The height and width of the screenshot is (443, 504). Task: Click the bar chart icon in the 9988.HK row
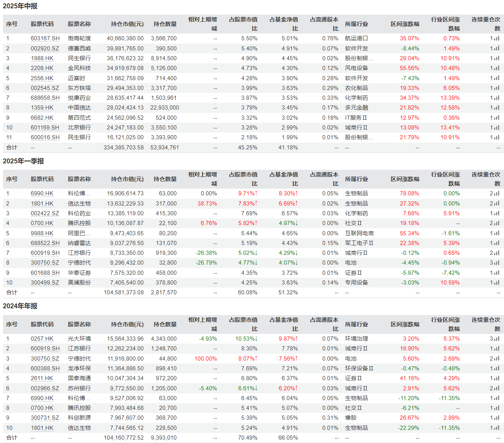[497, 233]
